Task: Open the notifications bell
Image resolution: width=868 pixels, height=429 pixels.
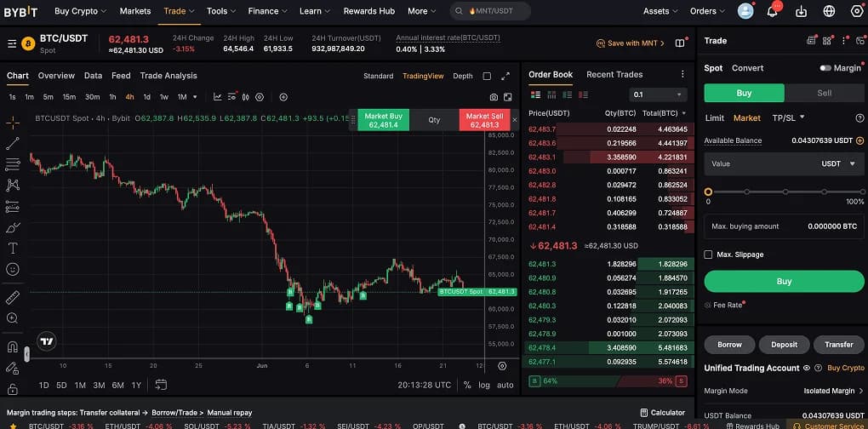Action: pos(773,10)
